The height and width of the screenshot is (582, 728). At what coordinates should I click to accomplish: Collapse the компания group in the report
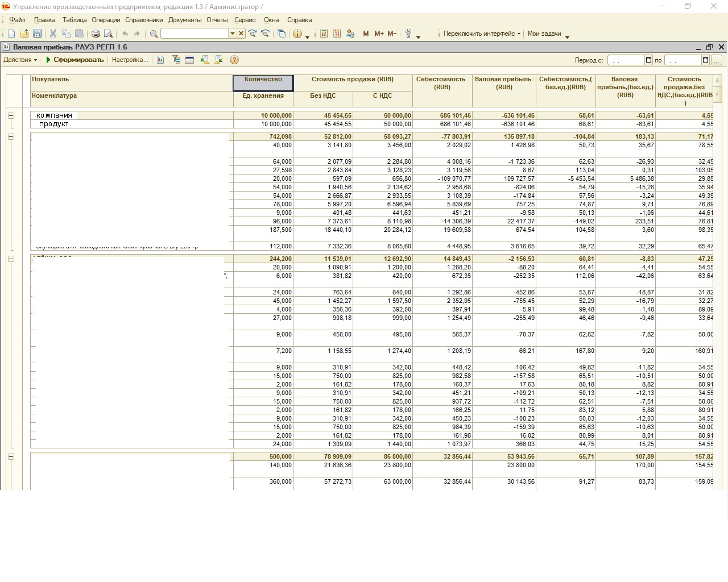tap(11, 115)
